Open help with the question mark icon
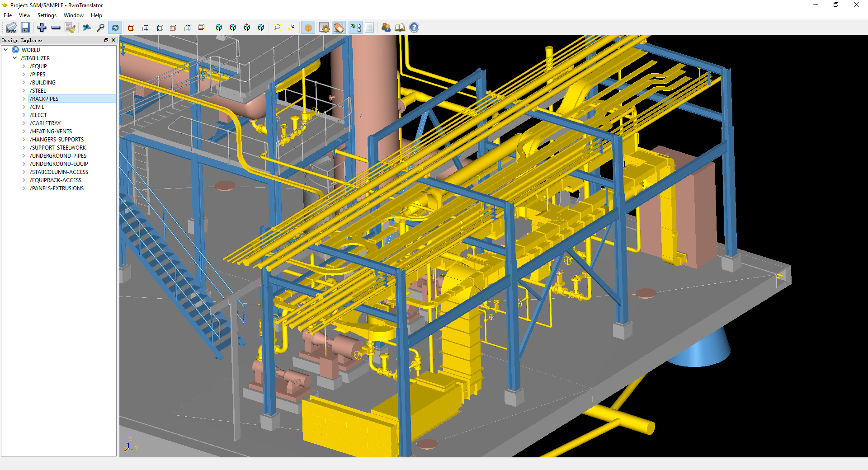Screen dimensions: 868x470 pos(414,28)
